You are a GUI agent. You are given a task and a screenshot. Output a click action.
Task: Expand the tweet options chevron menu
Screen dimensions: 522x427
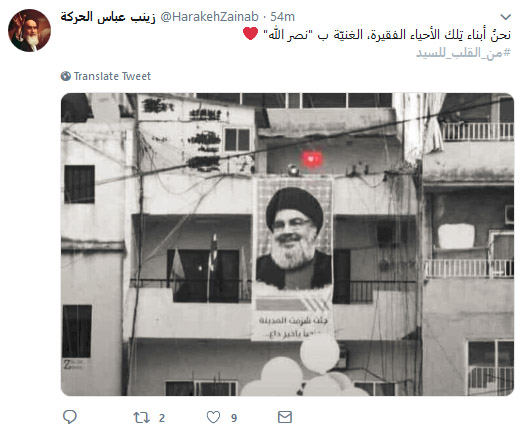point(506,17)
